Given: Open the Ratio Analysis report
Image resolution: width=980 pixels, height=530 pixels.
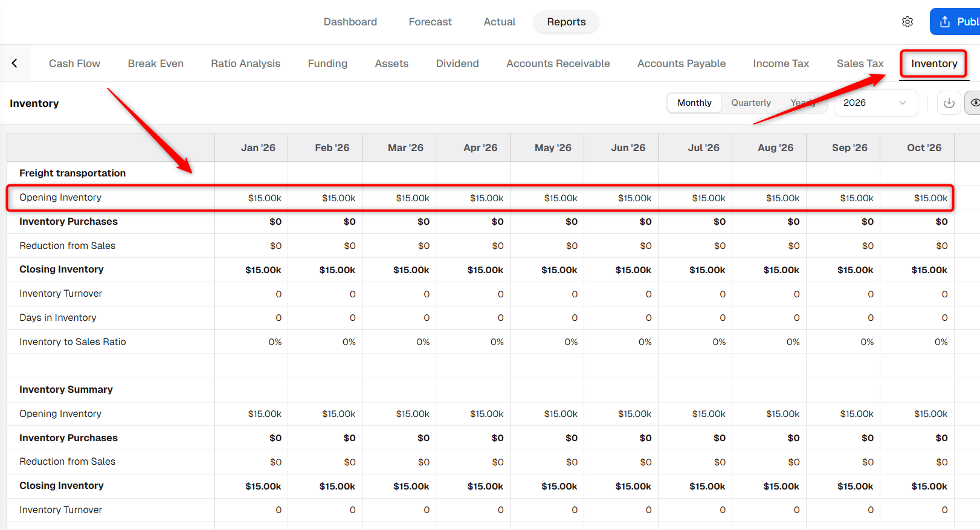Looking at the screenshot, I should pyautogui.click(x=245, y=63).
